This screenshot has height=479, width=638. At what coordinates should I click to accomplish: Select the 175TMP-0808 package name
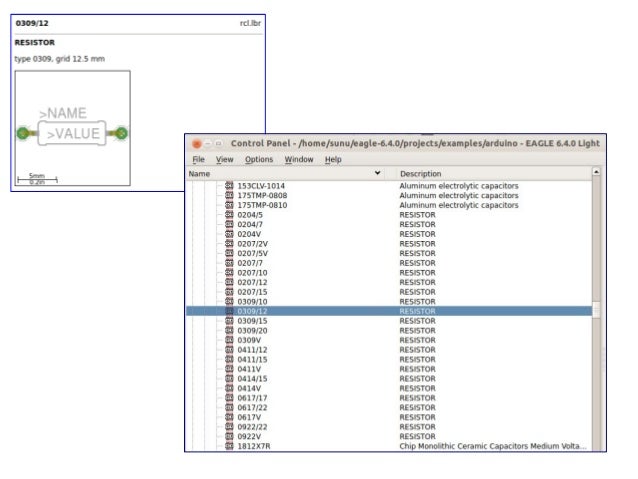[262, 195]
